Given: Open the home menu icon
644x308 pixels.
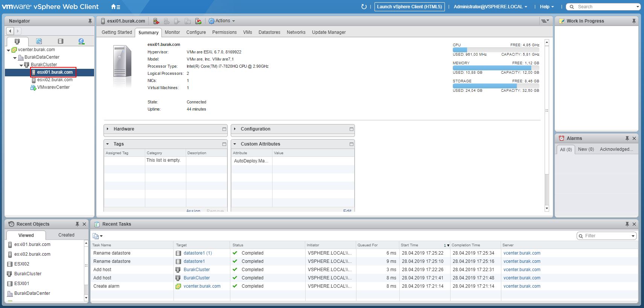Looking at the screenshot, I should 116,7.
